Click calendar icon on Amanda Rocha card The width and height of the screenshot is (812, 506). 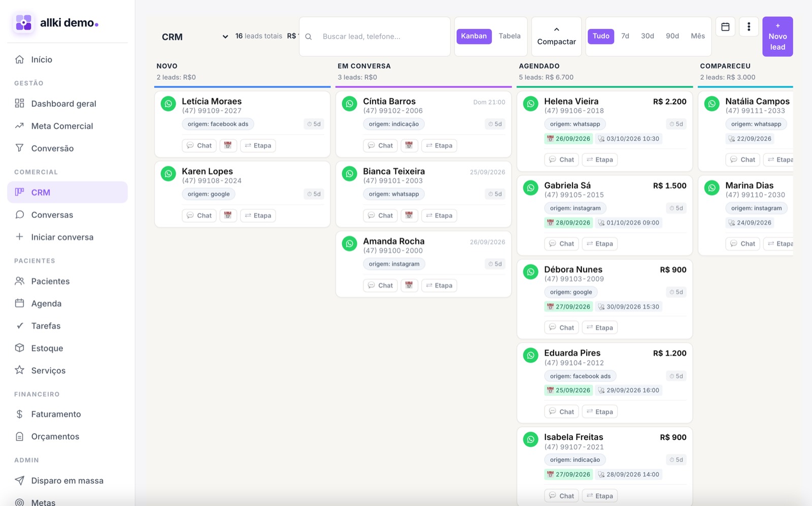[x=409, y=286]
